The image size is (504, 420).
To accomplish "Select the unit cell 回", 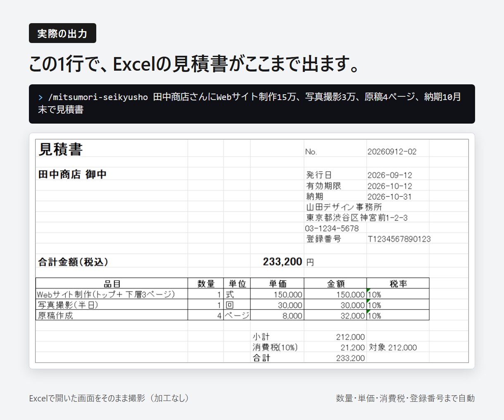I will coord(237,305).
